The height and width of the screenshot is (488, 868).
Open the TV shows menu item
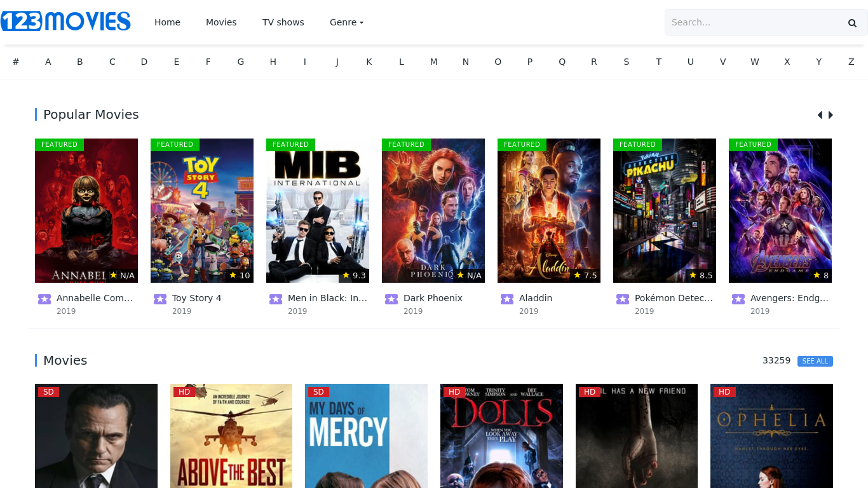[x=283, y=22]
